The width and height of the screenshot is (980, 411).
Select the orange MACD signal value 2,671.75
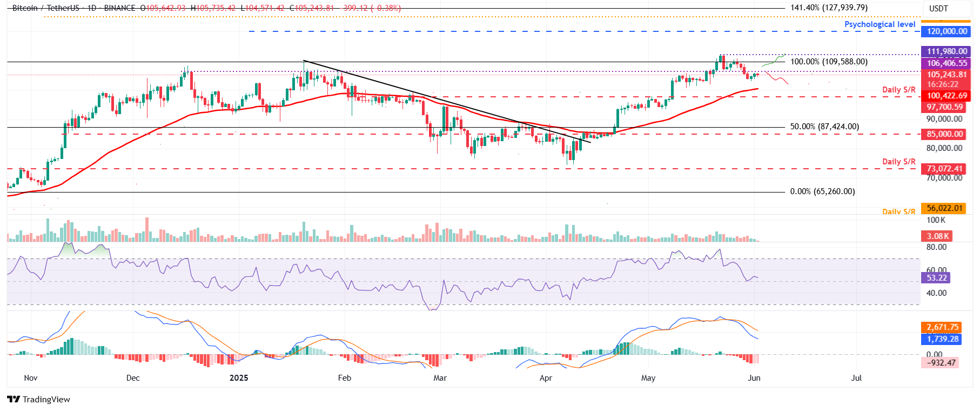[x=942, y=327]
